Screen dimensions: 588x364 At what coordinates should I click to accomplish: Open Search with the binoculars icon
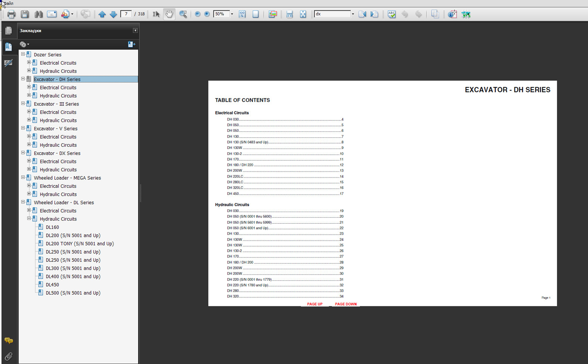coord(38,14)
